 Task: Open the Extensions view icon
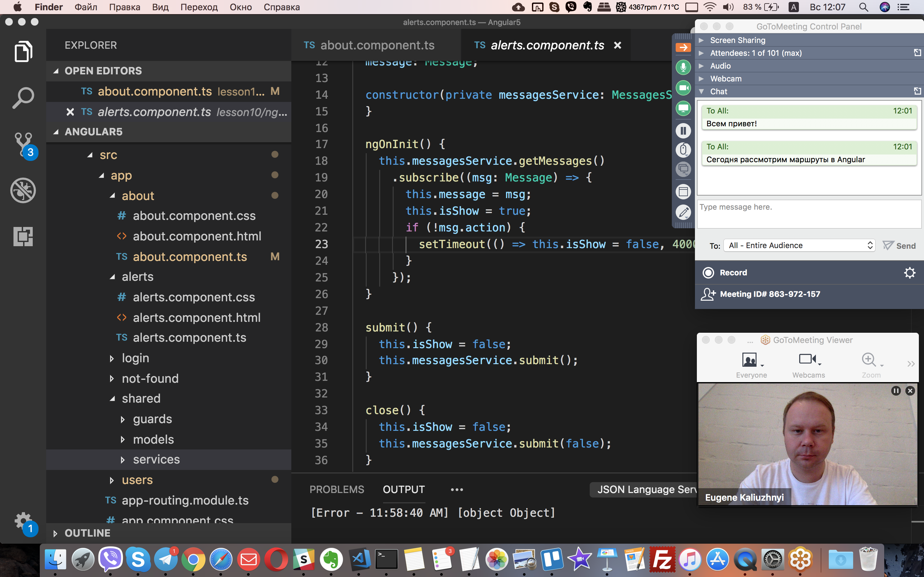coord(23,236)
